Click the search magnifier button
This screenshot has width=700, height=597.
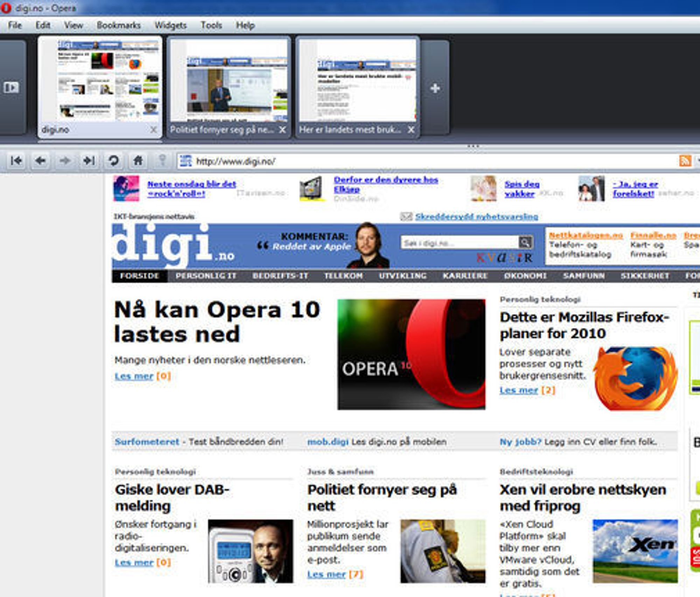pos(525,242)
